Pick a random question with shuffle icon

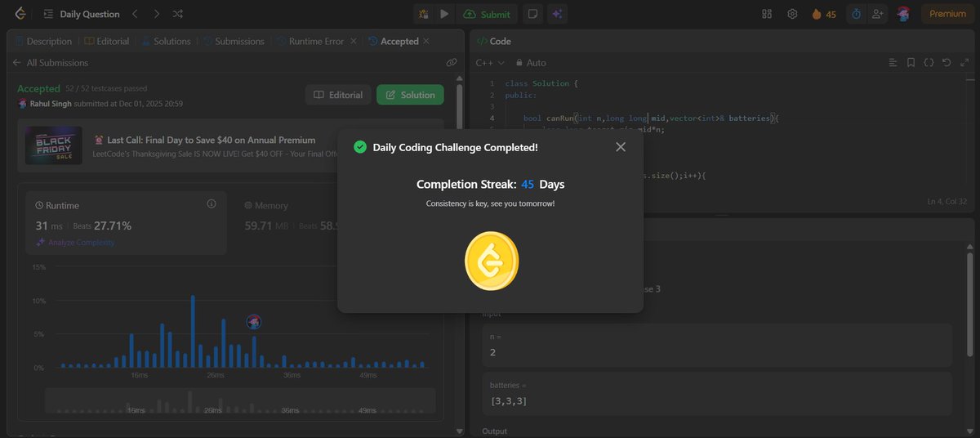click(179, 14)
